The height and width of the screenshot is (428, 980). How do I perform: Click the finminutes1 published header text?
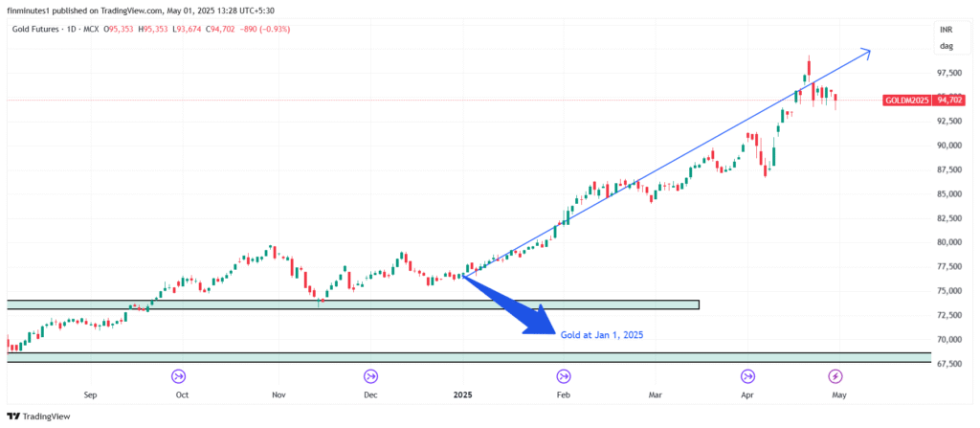tap(140, 11)
